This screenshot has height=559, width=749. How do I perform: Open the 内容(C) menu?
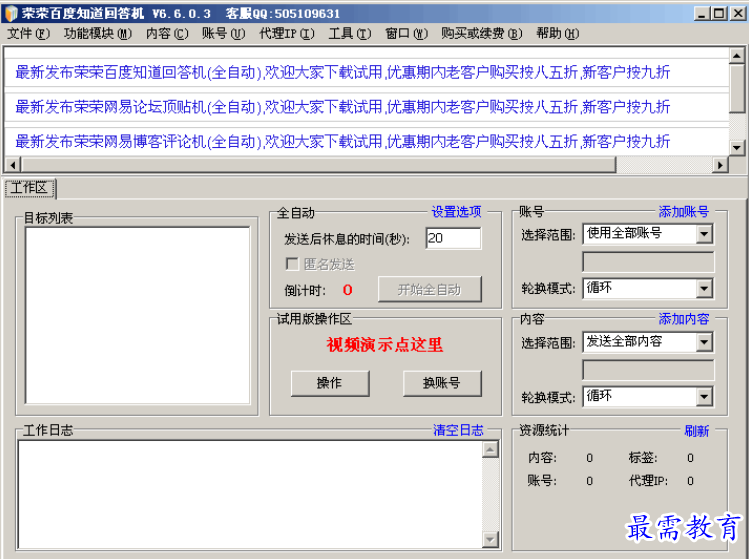(167, 33)
